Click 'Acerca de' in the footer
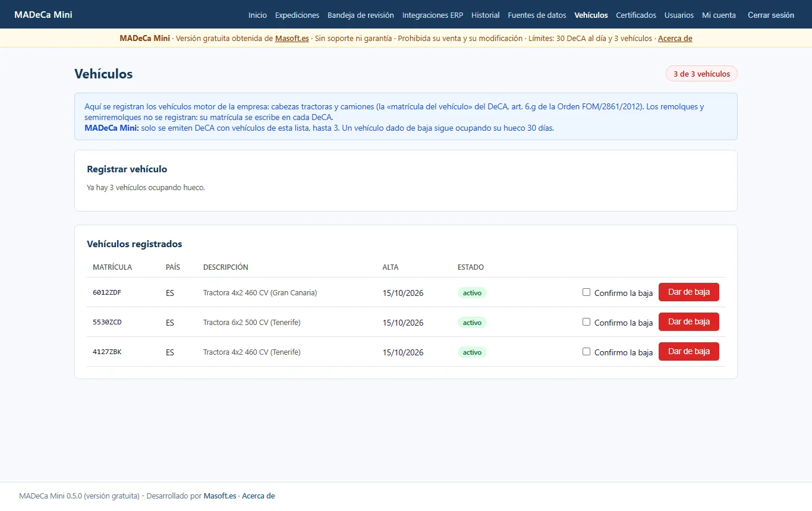812x511 pixels. click(x=259, y=496)
